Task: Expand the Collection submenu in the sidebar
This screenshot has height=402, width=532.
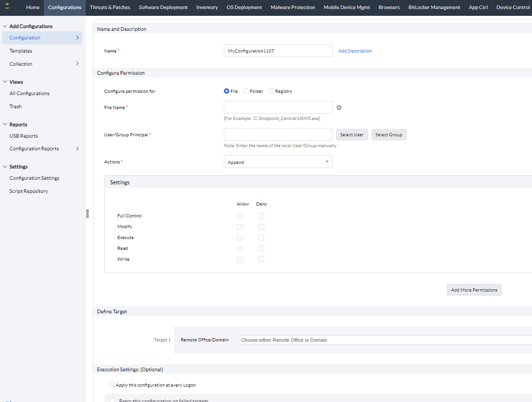Action: (77, 64)
